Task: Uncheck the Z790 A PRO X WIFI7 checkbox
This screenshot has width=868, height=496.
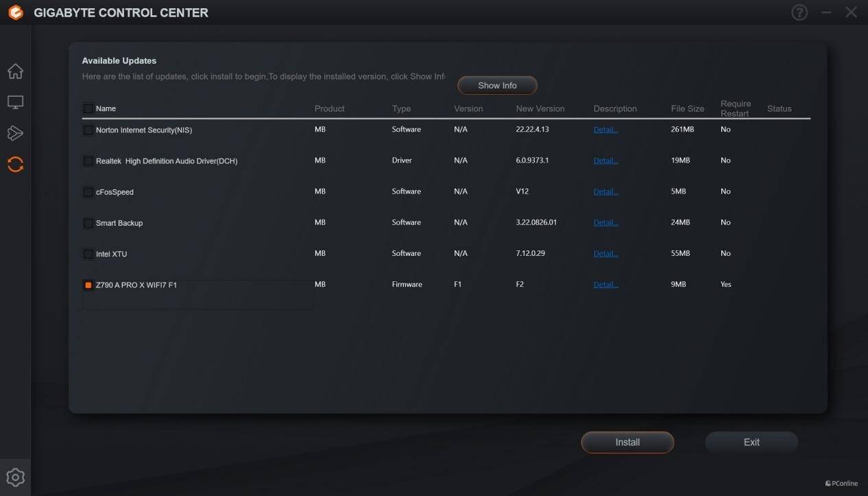Action: click(x=88, y=285)
